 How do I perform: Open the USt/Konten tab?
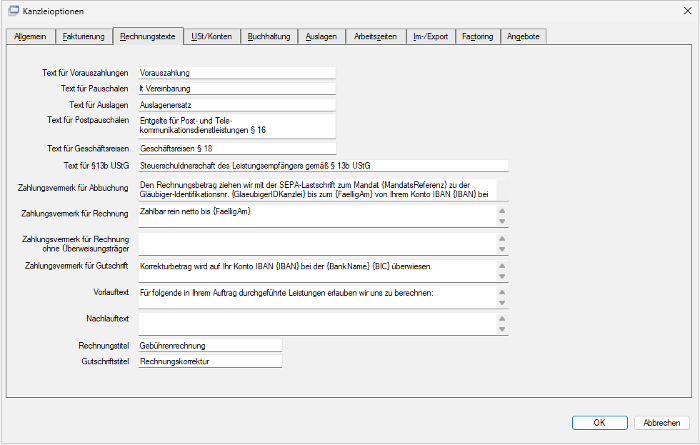212,37
